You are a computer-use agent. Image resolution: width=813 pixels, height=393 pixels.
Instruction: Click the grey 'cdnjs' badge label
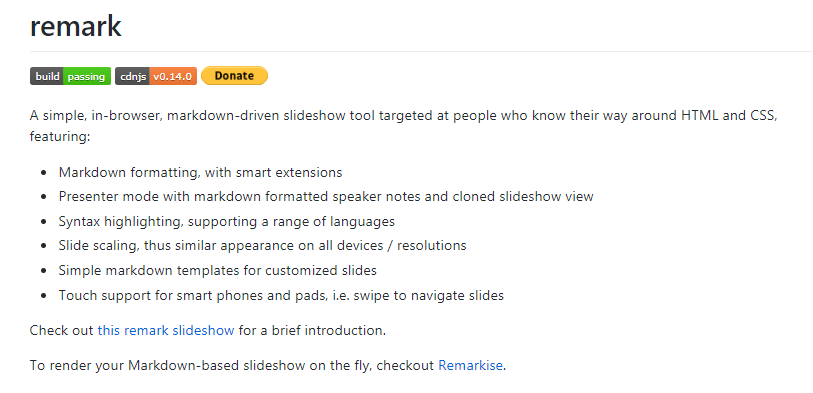133,76
